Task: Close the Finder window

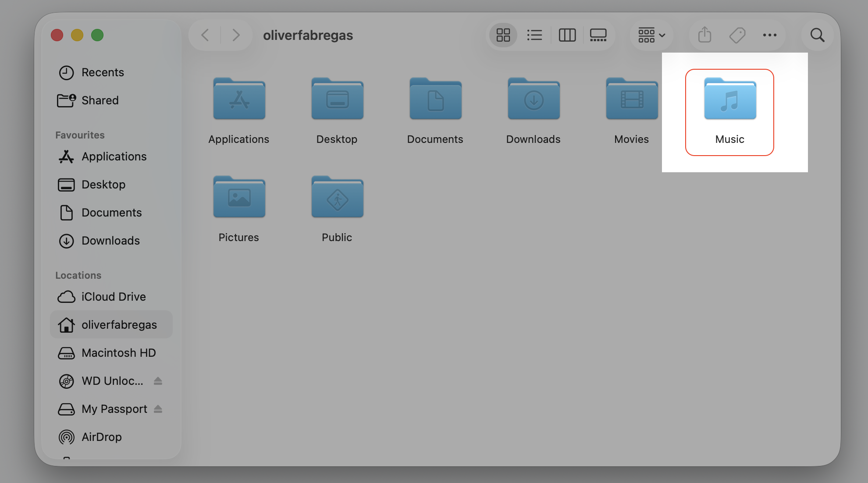Action: 57,35
